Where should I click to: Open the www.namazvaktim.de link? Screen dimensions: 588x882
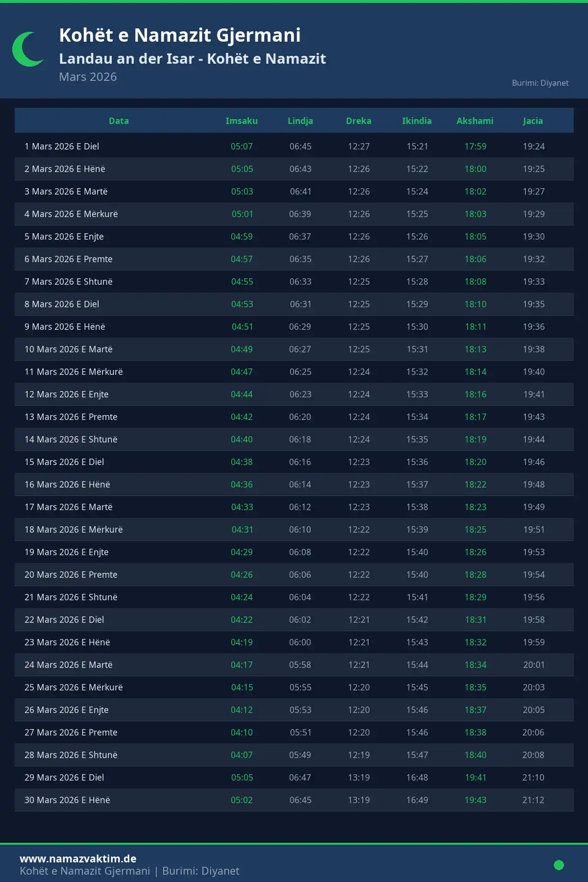pos(78,858)
